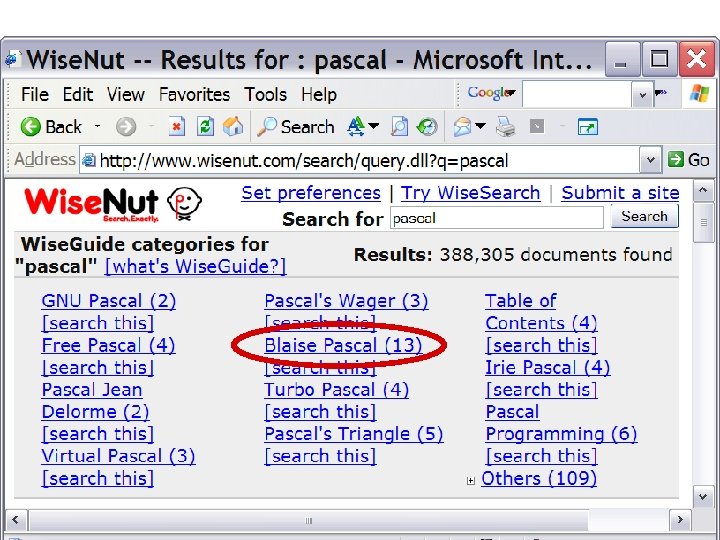Click the Google toolbar search field
Image resolution: width=720 pixels, height=540 pixels.
coord(577,95)
